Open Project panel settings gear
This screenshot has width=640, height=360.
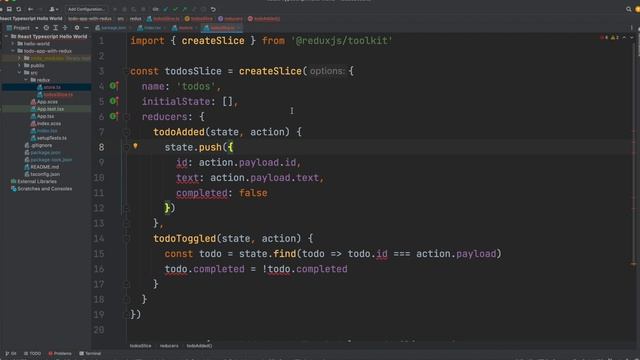point(77,28)
